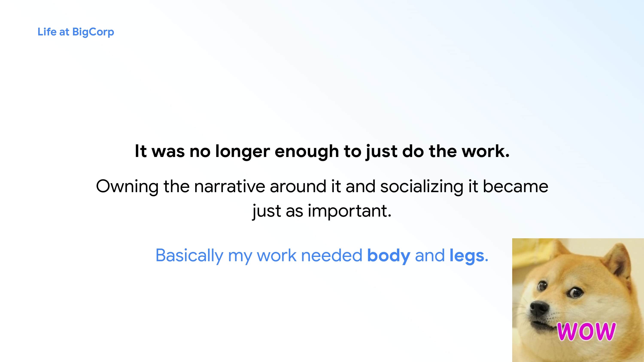Click the bold blue word "legs"
The image size is (644, 362).
click(x=467, y=256)
